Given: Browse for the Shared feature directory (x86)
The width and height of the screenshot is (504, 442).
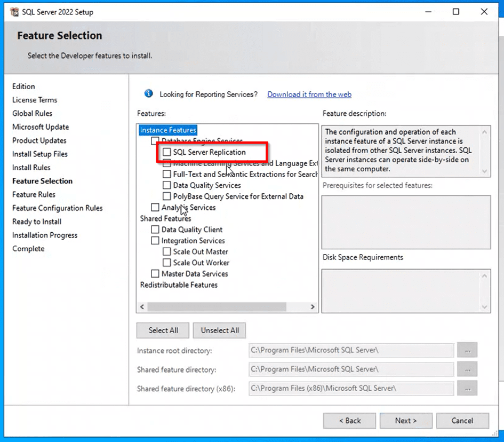Looking at the screenshot, I should [467, 388].
